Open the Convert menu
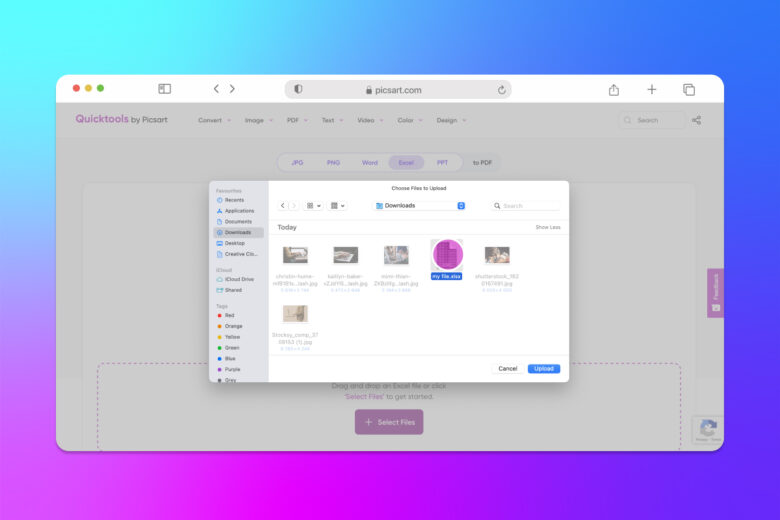 [214, 120]
